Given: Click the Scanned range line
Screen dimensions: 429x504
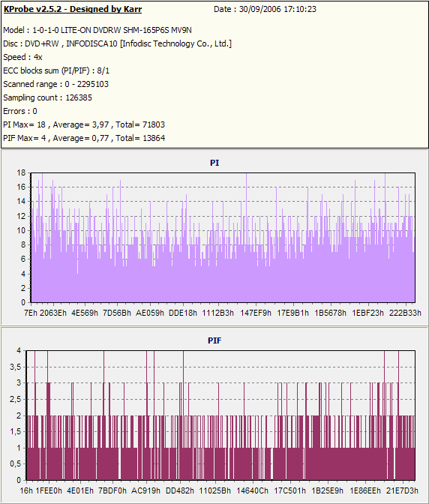Looking at the screenshot, I should point(56,84).
